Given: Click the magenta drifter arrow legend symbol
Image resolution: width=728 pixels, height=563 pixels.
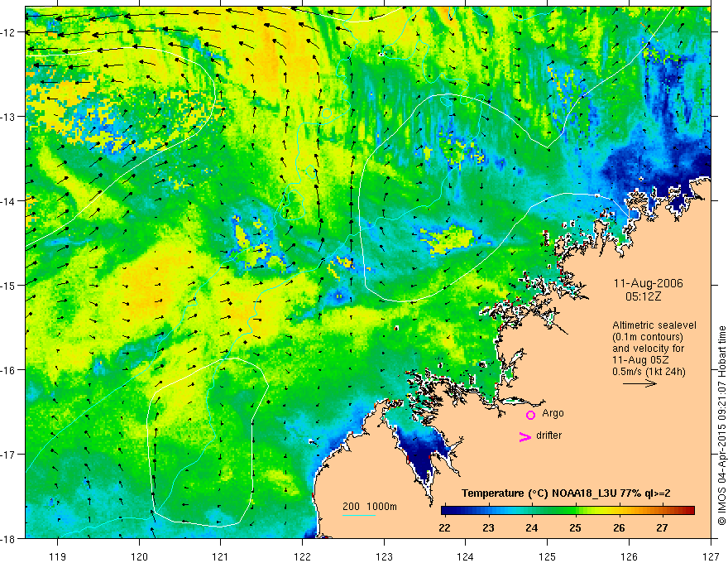Looking at the screenshot, I should point(524,437).
